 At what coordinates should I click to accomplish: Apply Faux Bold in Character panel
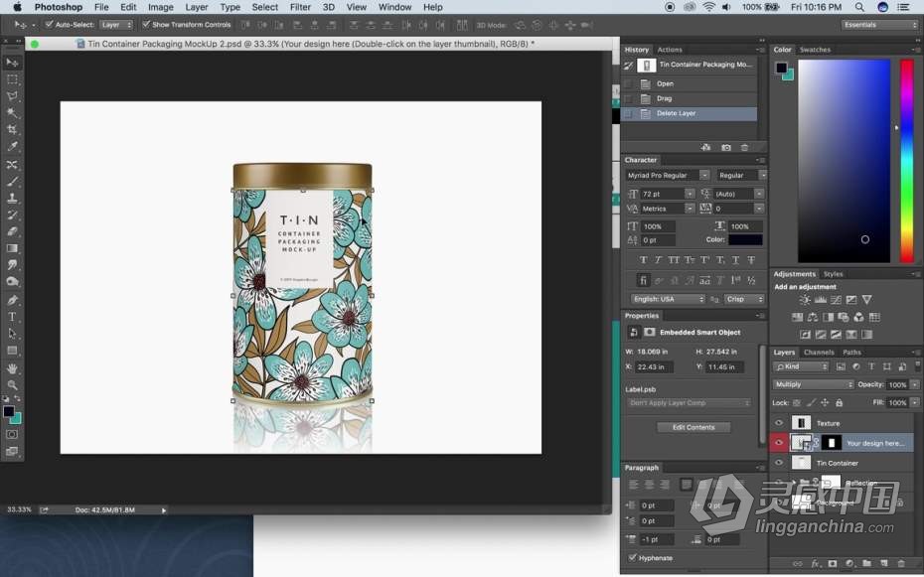click(643, 259)
